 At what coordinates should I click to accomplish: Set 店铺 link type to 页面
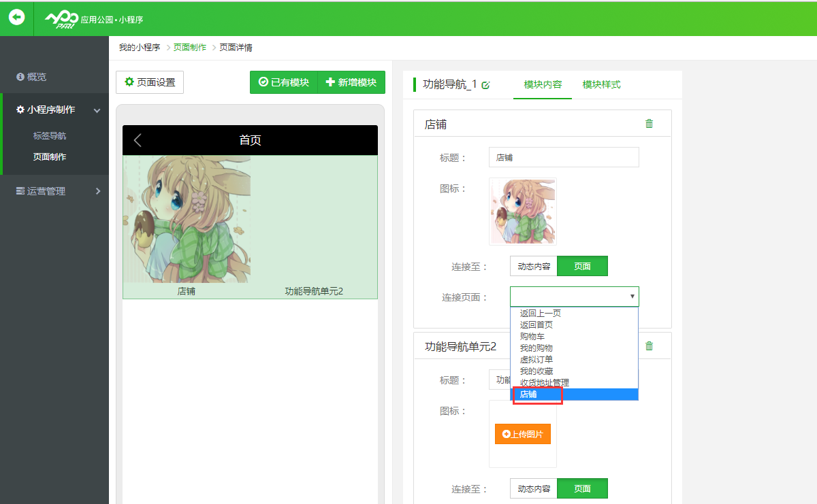(x=582, y=266)
